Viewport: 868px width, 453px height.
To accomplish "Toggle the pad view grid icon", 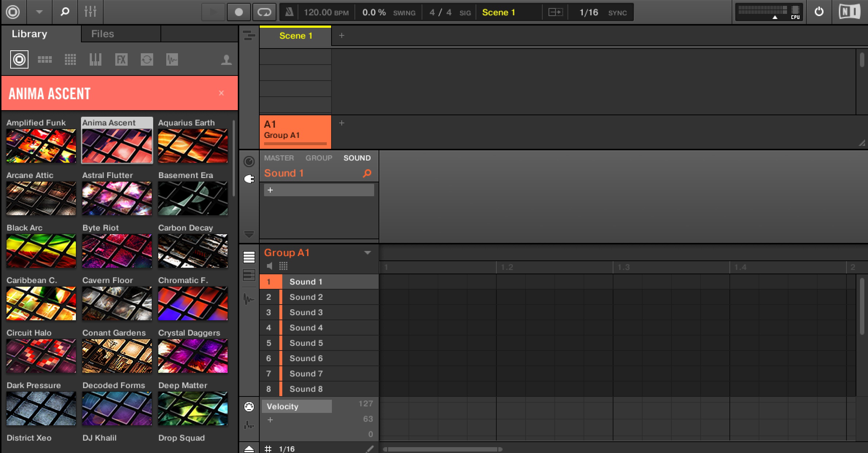I will point(283,266).
